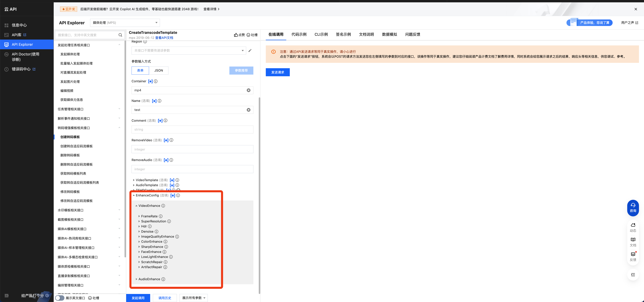The height and width of the screenshot is (302, 644).
Task: Toggle the 展示英文接口 switch
Action: click(60, 298)
